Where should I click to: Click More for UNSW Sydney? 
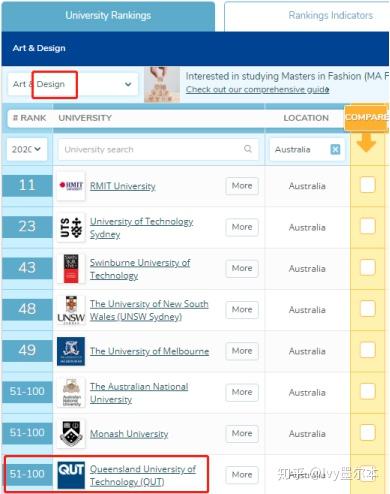pyautogui.click(x=242, y=310)
